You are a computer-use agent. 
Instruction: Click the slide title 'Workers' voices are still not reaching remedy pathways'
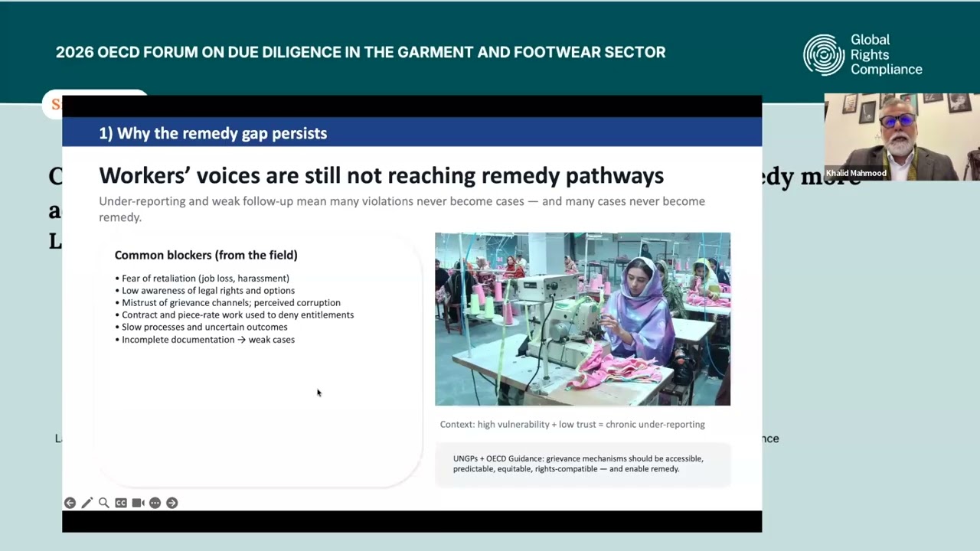pos(381,175)
